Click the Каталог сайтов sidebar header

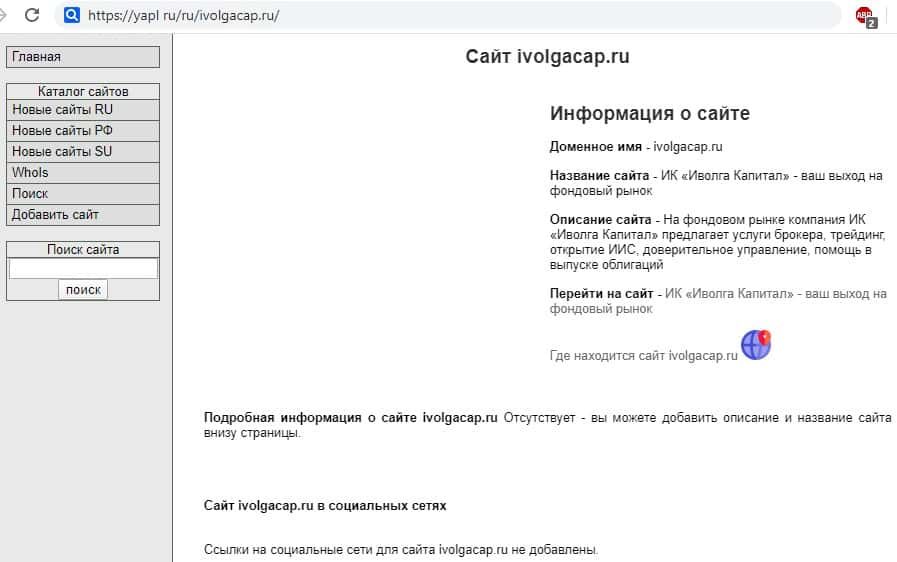tap(83, 92)
